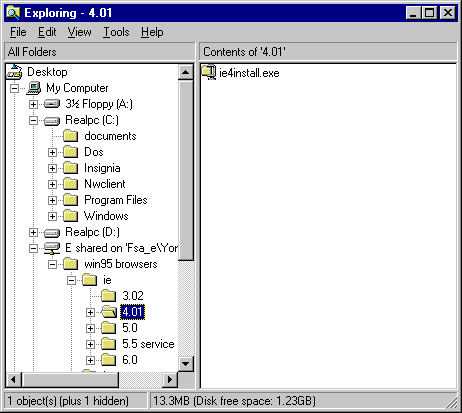Open the Program Files folder icon
This screenshot has height=413, width=462.
[x=71, y=200]
